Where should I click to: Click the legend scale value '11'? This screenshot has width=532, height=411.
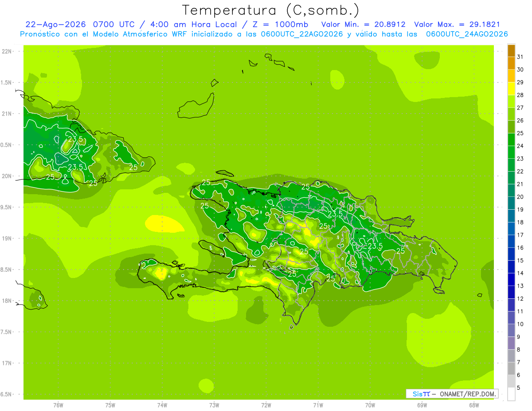(x=520, y=311)
